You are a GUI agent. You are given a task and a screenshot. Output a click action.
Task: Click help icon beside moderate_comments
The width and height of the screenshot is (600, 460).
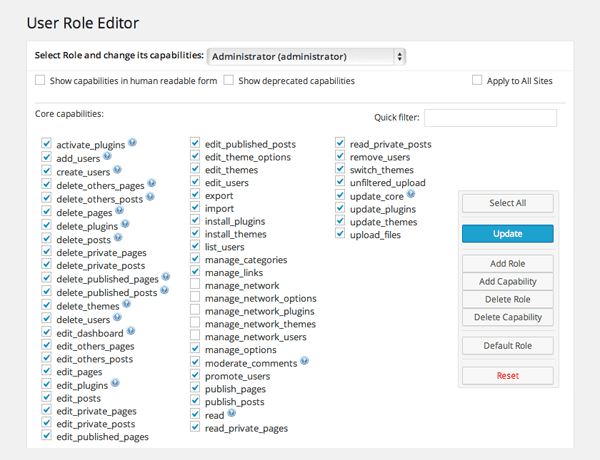[x=305, y=360]
